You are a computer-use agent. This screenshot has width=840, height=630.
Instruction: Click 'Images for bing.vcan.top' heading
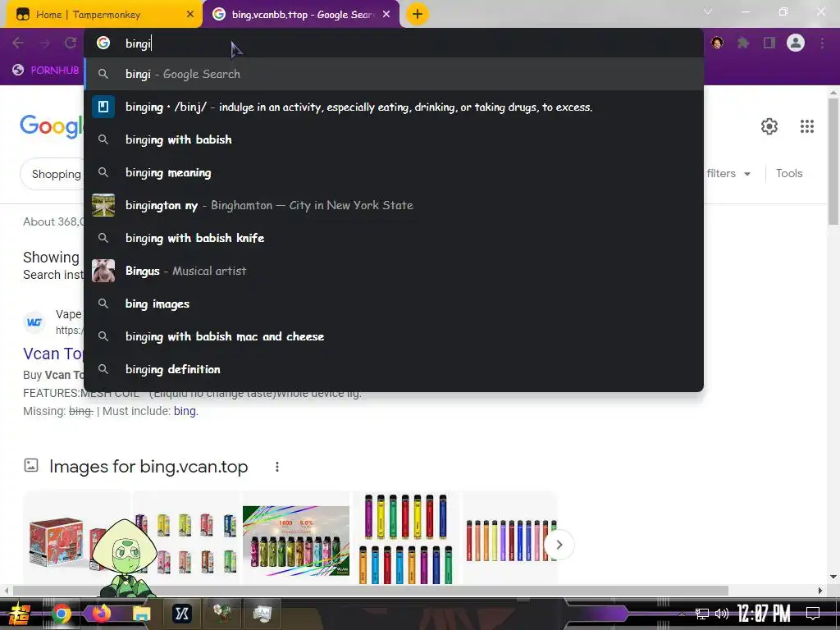click(x=148, y=467)
